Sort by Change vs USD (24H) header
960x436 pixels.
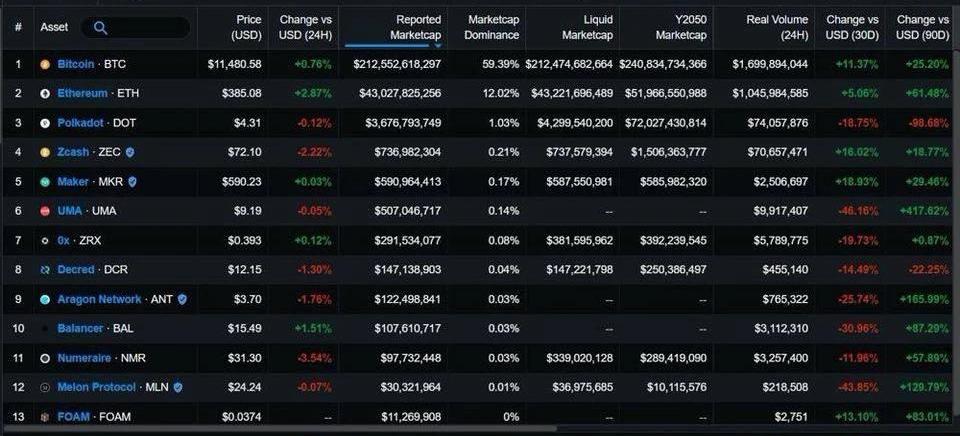pos(305,28)
